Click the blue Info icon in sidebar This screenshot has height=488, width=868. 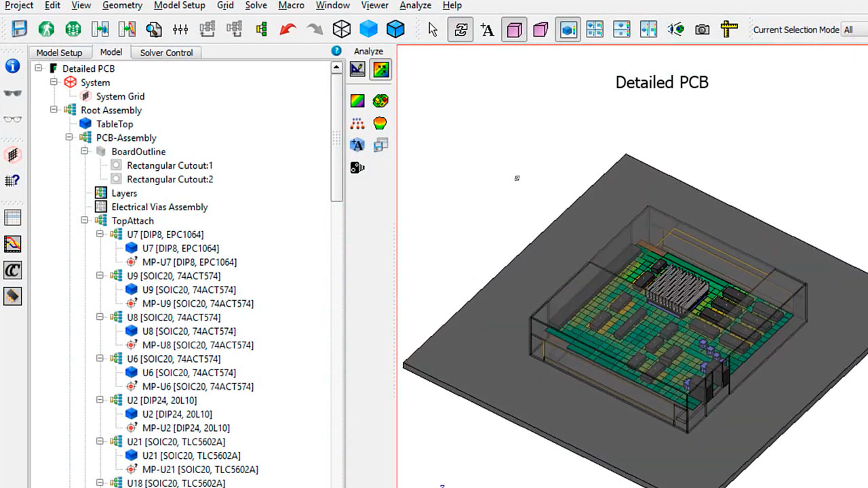(x=12, y=66)
